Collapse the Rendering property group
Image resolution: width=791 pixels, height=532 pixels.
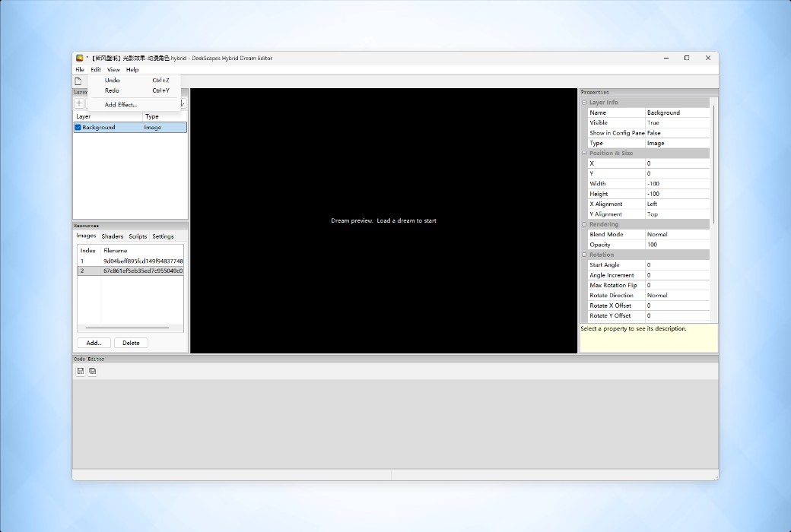coord(584,224)
